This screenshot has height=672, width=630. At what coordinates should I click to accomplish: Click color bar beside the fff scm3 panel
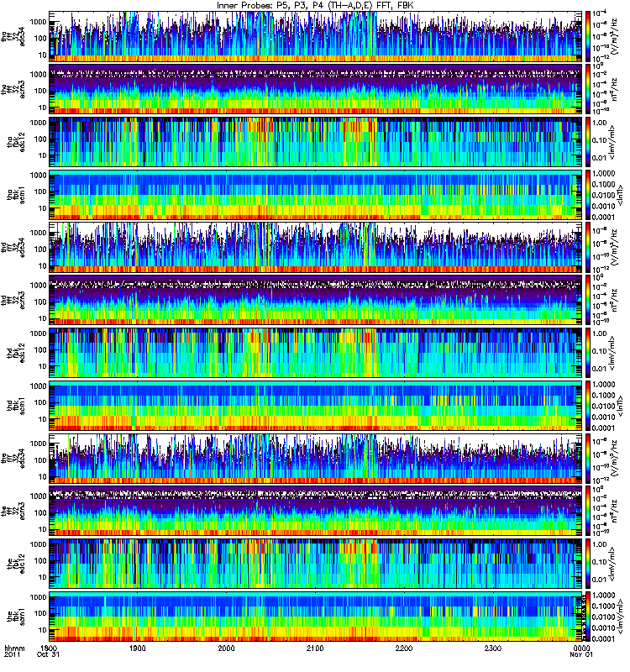pos(587,512)
